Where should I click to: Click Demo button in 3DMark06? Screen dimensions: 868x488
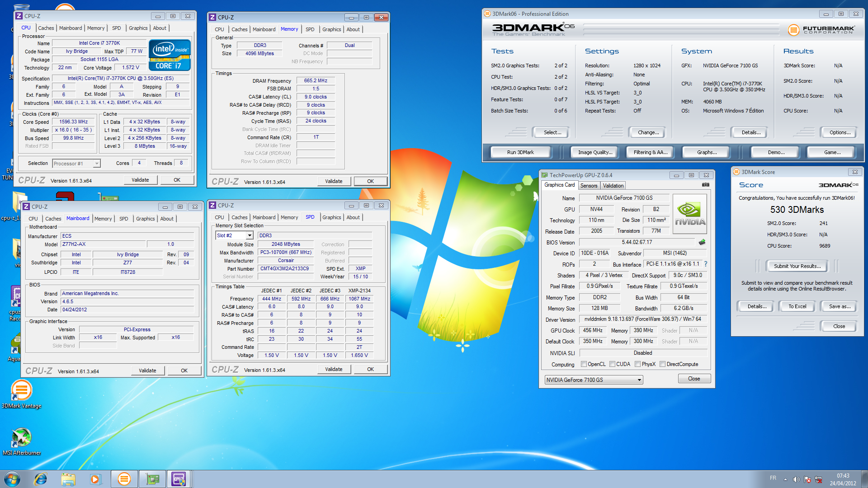(776, 152)
